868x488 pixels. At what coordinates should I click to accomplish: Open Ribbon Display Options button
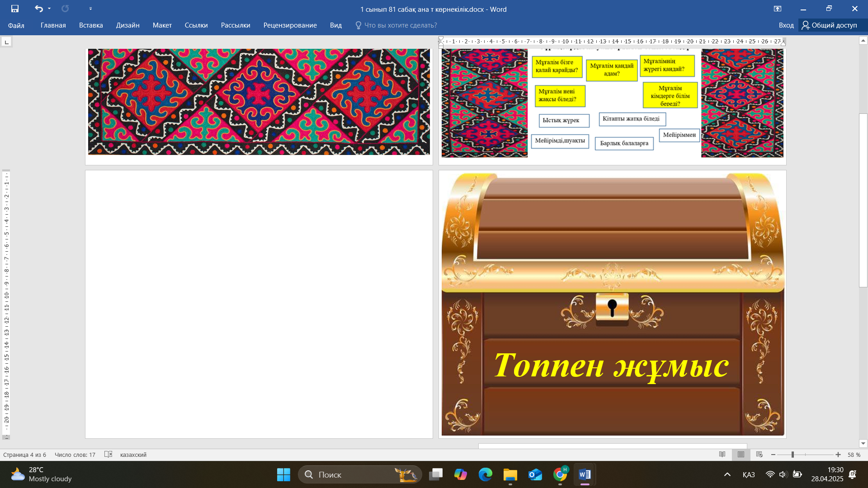pos(777,9)
